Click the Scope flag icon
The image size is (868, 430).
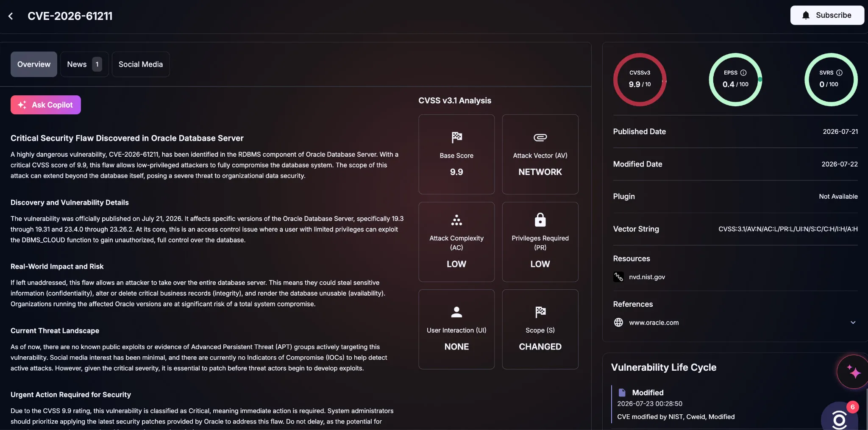540,312
